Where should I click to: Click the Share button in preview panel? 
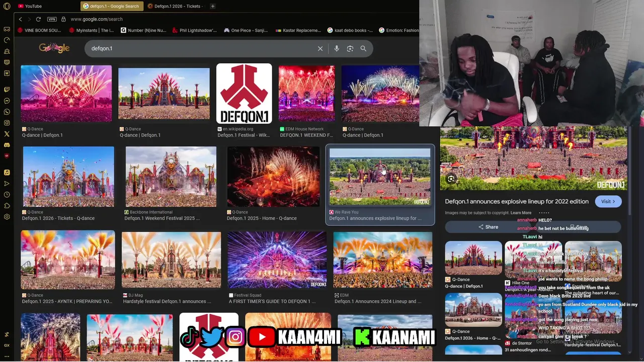pos(488,227)
